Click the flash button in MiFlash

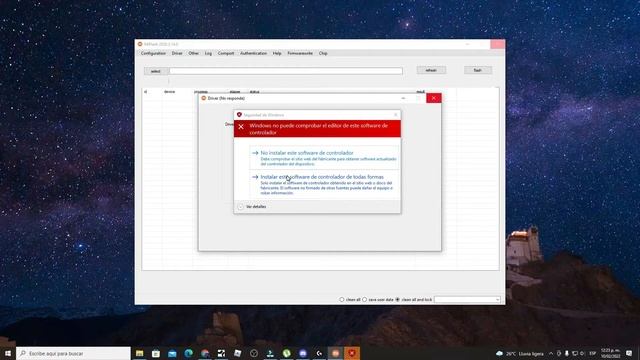click(478, 70)
